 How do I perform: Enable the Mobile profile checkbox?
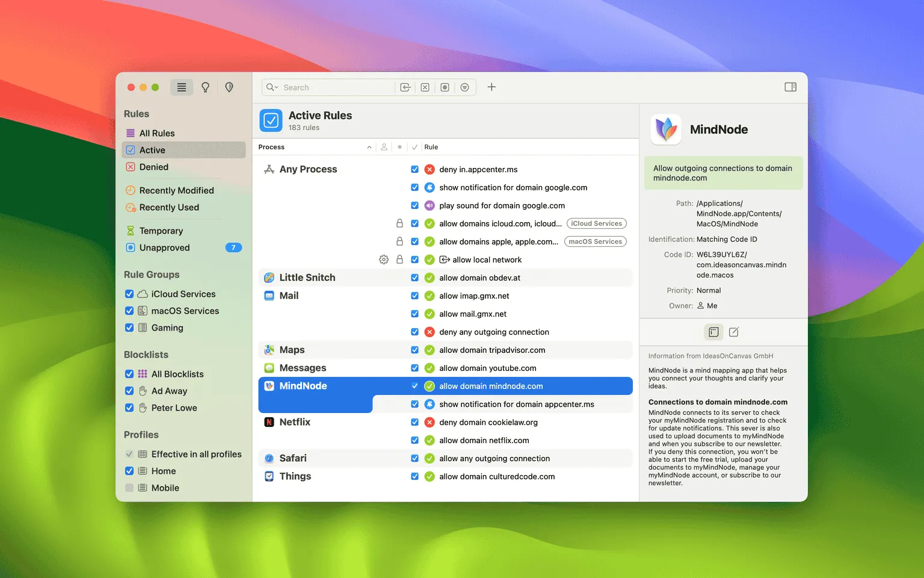click(x=129, y=488)
